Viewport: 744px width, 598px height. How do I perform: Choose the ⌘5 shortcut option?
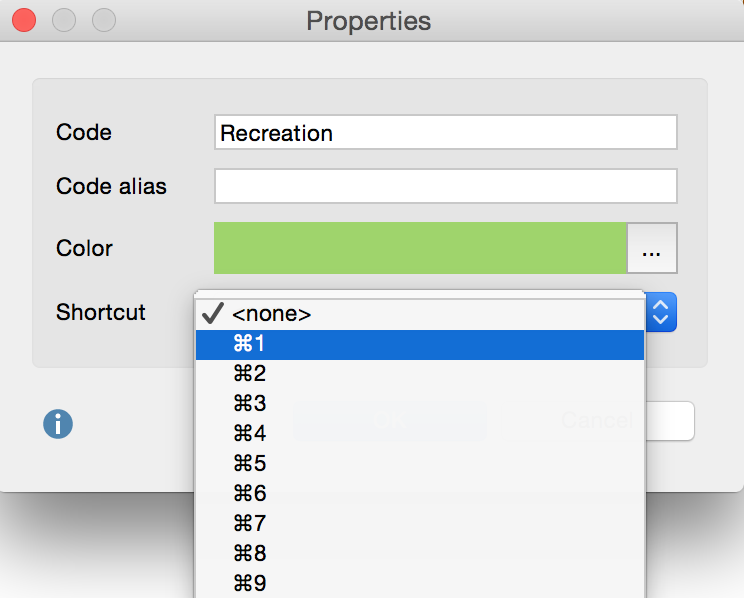(250, 464)
